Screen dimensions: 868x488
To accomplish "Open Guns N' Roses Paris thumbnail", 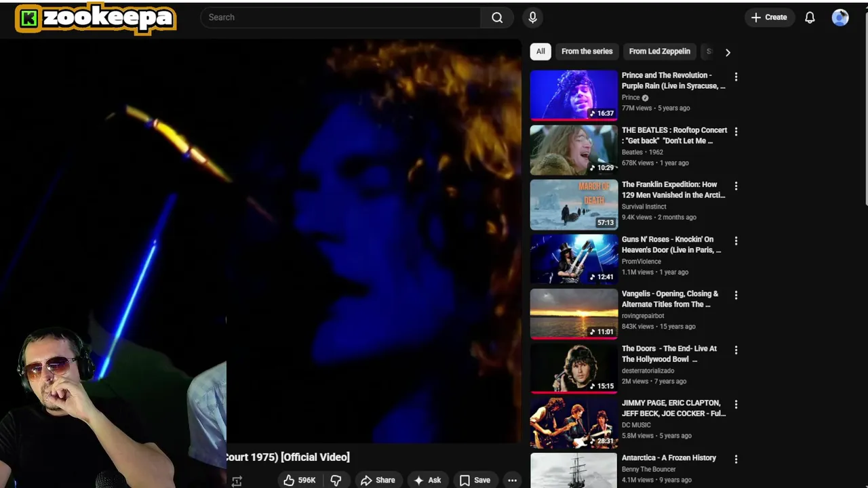I will coord(574,259).
